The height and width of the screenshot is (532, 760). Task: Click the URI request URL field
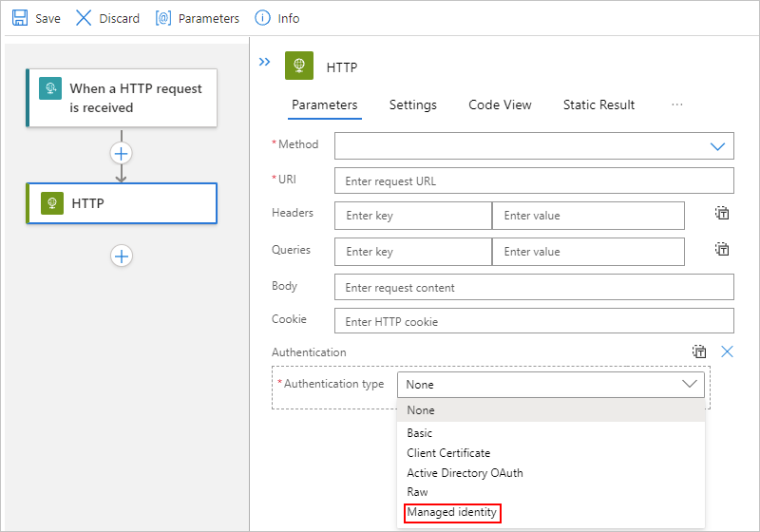tap(534, 180)
